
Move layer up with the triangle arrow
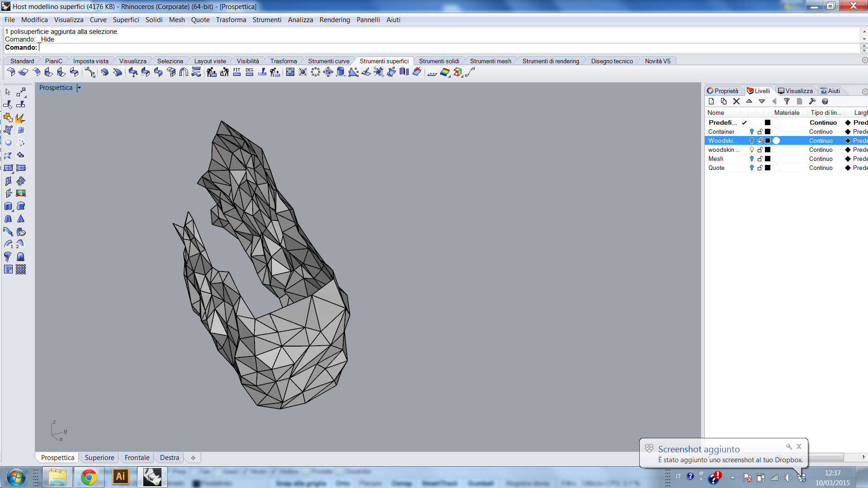point(749,101)
